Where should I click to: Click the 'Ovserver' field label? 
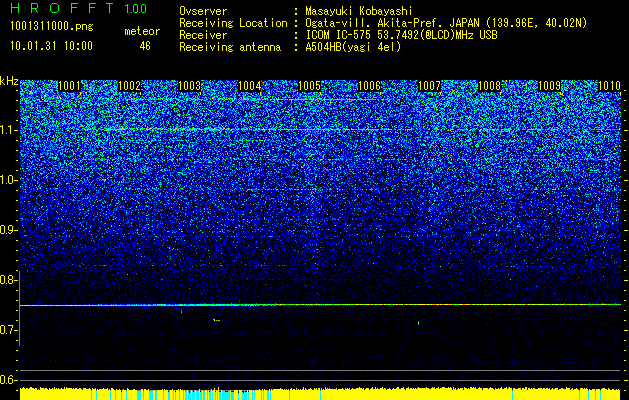[x=203, y=11]
